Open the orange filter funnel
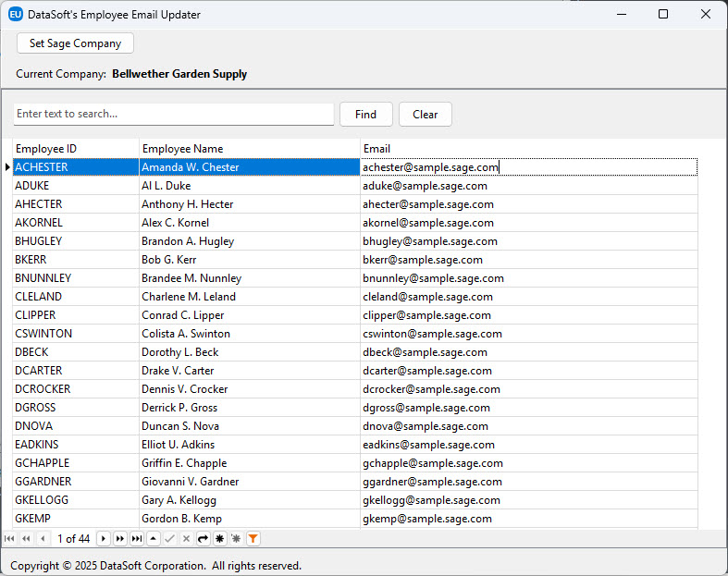The height and width of the screenshot is (576, 728). coord(253,538)
